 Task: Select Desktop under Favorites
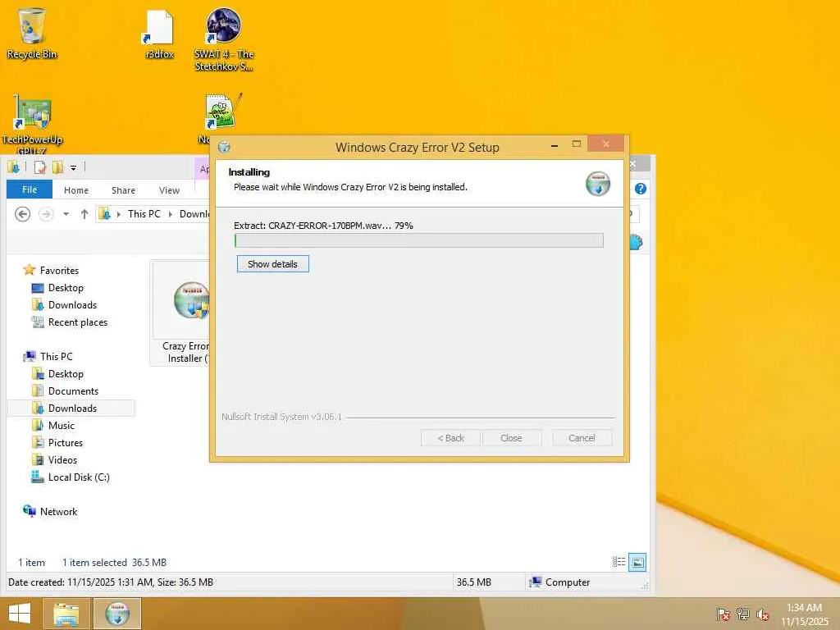click(x=58, y=288)
